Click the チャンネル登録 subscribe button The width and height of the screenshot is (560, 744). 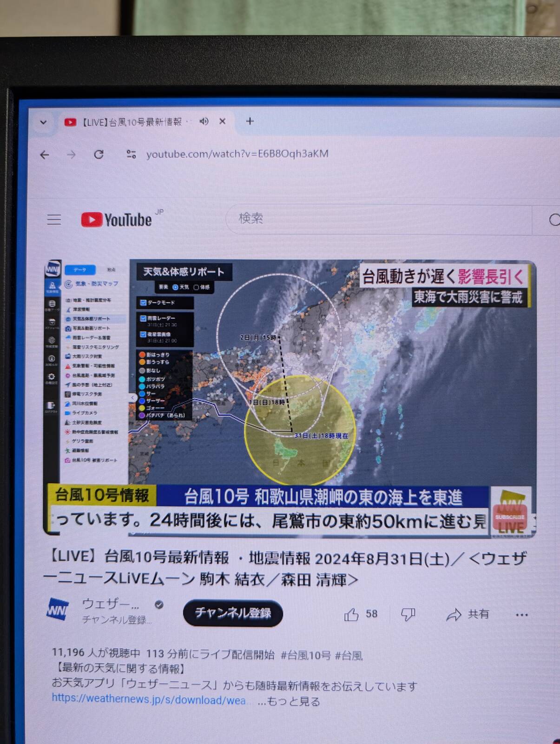[x=233, y=613]
